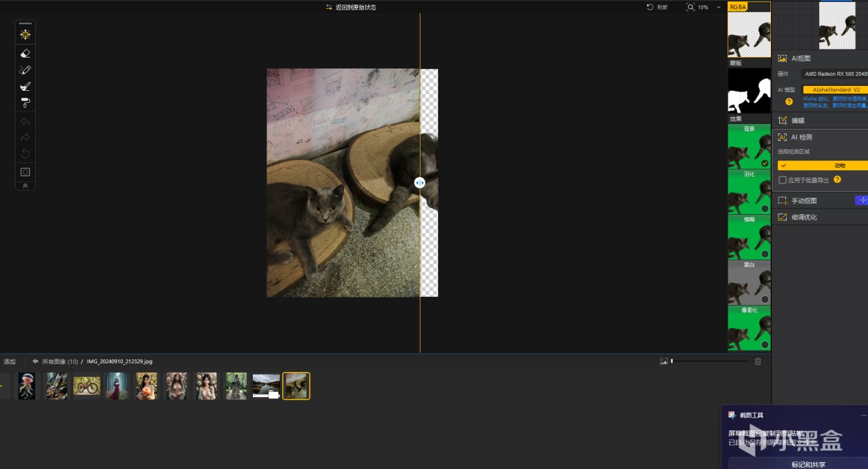The image size is (868, 469).
Task: Click help icon beside 应用于批量导出
Action: pyautogui.click(x=837, y=180)
